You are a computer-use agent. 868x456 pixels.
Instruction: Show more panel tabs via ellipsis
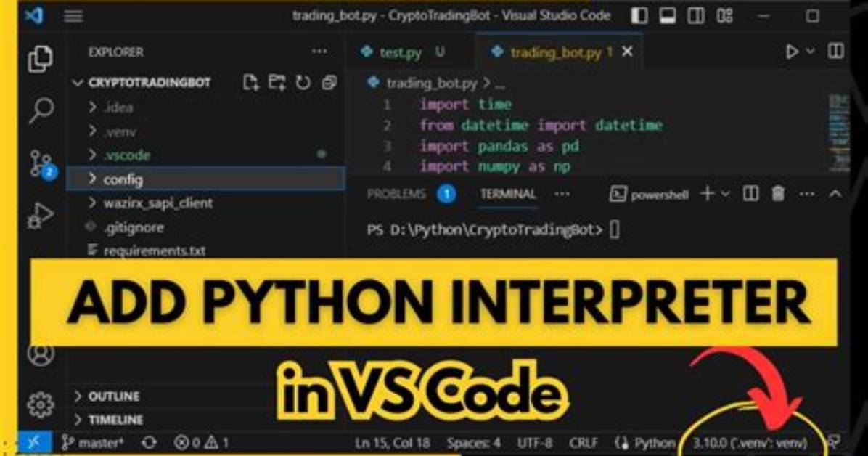coord(562,194)
